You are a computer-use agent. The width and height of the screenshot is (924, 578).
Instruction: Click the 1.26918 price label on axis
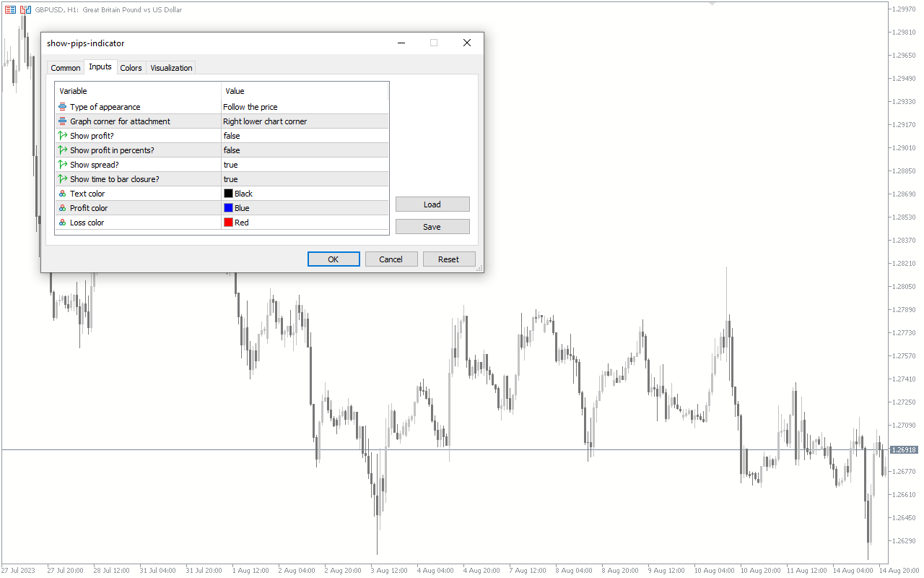(x=904, y=450)
